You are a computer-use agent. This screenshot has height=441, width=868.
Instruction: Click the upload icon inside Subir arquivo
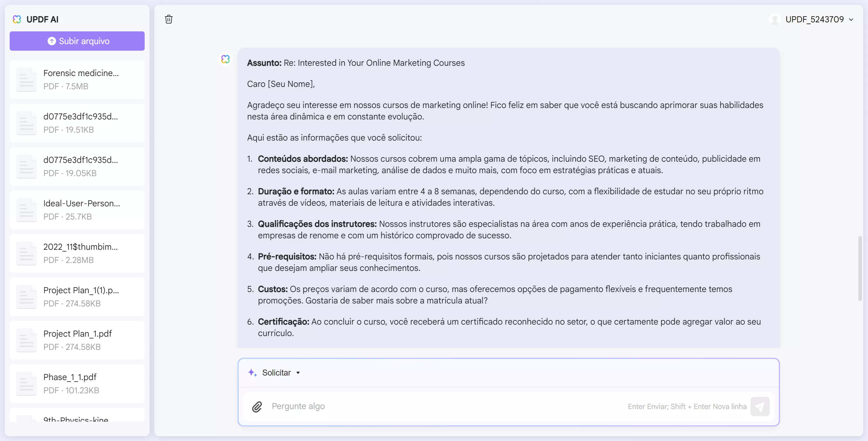(52, 41)
